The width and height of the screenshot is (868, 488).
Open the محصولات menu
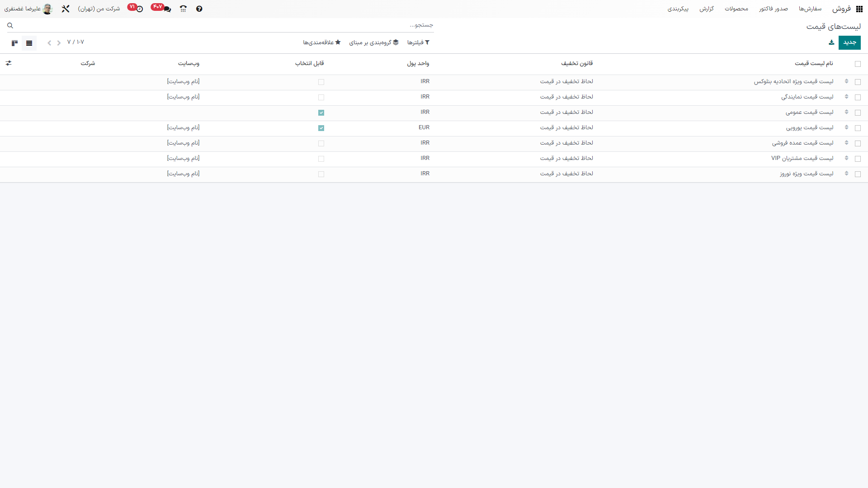[736, 9]
